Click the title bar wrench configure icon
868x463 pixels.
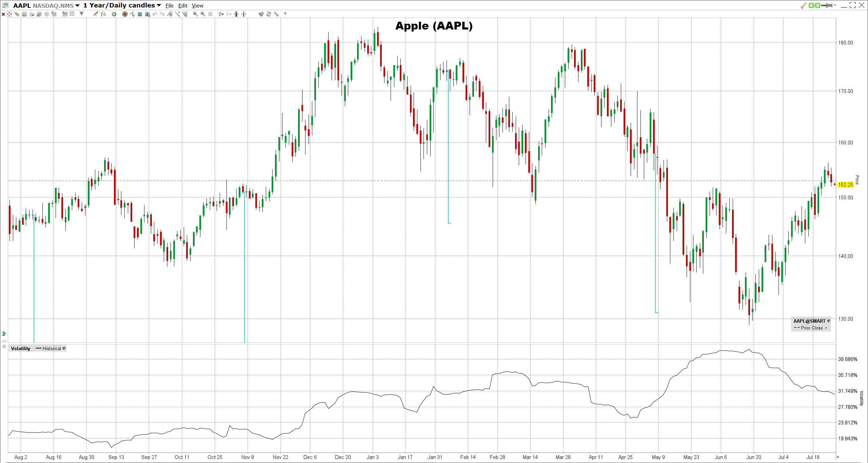point(804,5)
